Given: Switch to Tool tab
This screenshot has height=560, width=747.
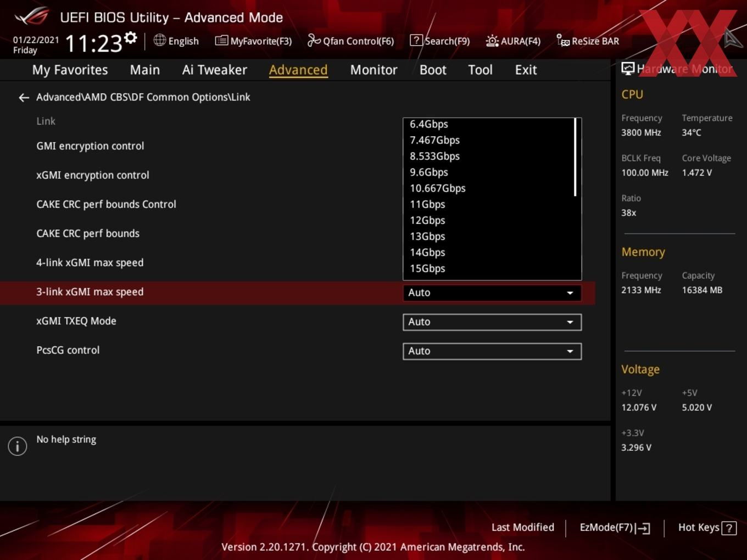Looking at the screenshot, I should click(480, 70).
